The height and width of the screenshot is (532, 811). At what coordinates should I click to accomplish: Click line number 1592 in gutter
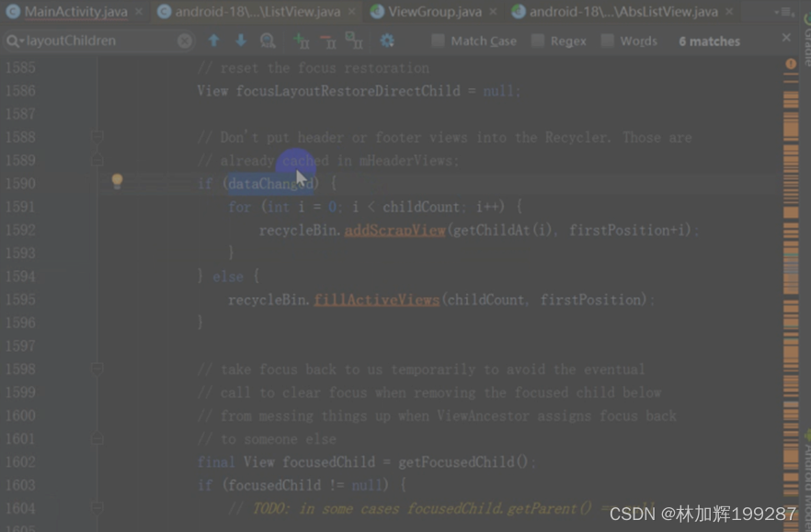(x=20, y=230)
